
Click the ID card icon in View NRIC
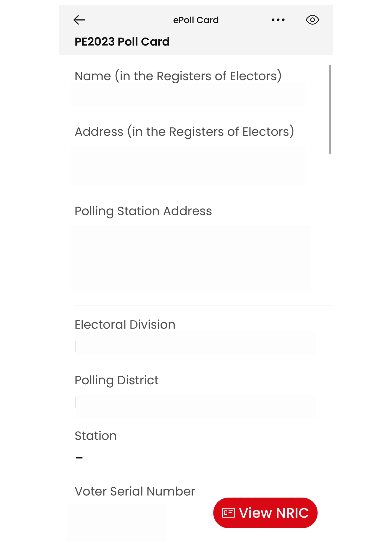(228, 513)
